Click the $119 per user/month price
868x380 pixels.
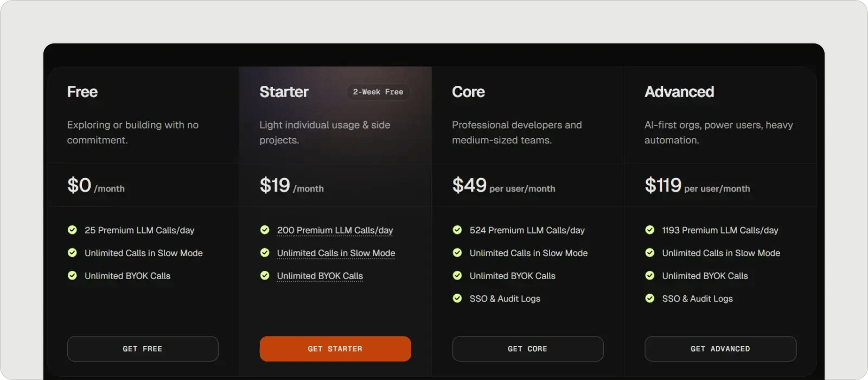click(x=697, y=186)
